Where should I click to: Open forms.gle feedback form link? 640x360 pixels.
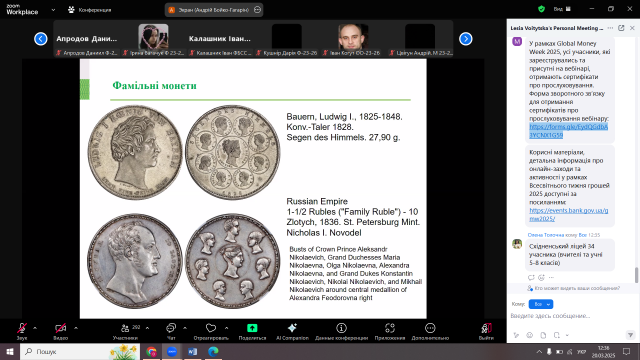[x=568, y=131]
